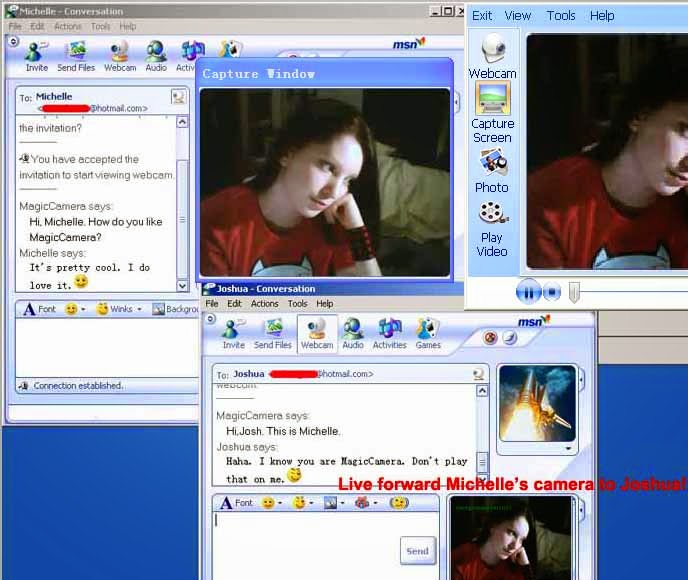
Task: Click space shuttle display picture thumbnail
Action: 537,403
